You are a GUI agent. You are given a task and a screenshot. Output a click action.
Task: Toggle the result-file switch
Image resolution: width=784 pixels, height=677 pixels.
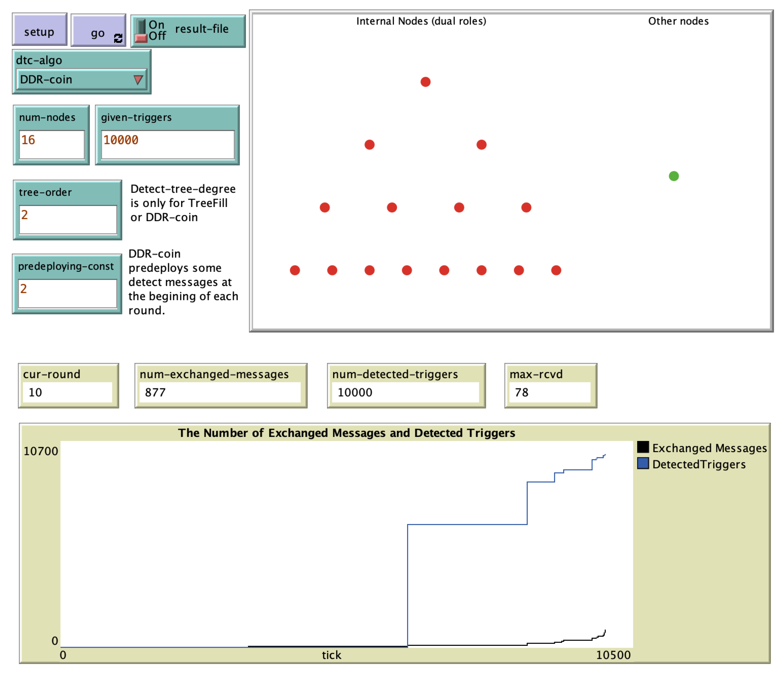pyautogui.click(x=141, y=31)
